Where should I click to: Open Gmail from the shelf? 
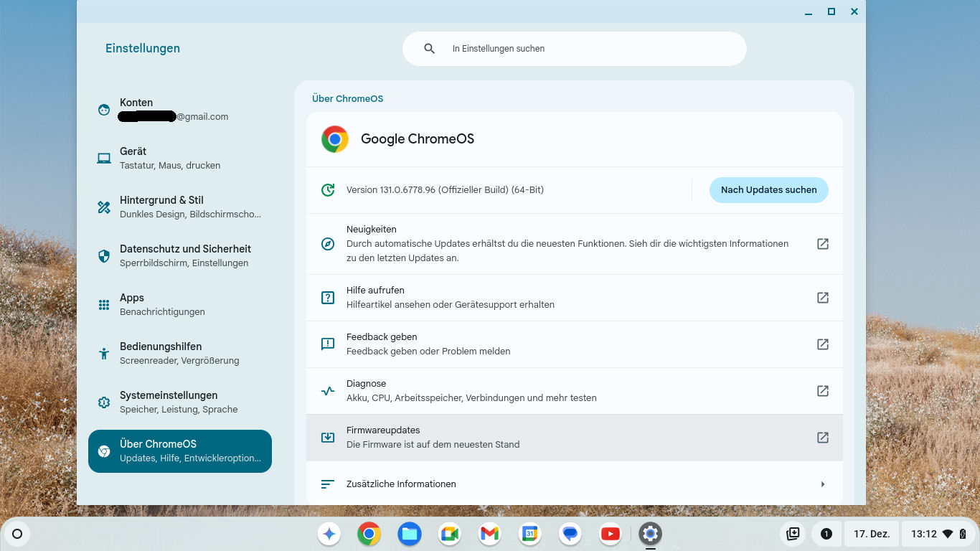(490, 534)
